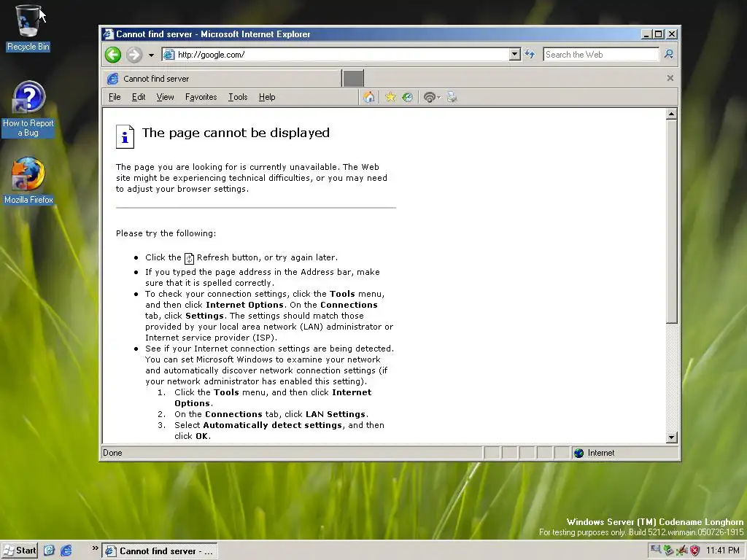Screen dimensions: 747x560
Task: Click into the http://google.com/ address field
Action: pyautogui.click(x=342, y=55)
